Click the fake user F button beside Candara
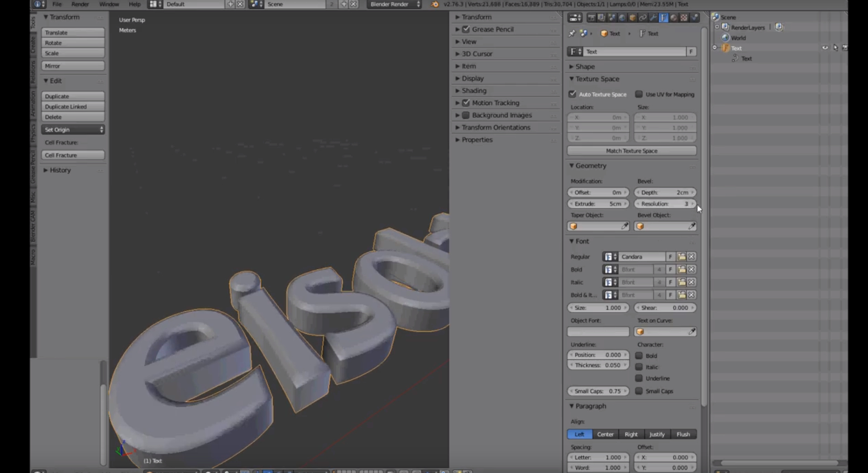Image resolution: width=868 pixels, height=473 pixels. (670, 256)
